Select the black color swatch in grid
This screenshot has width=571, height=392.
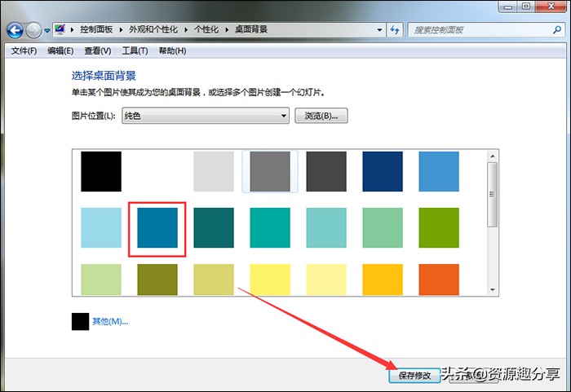point(101,171)
